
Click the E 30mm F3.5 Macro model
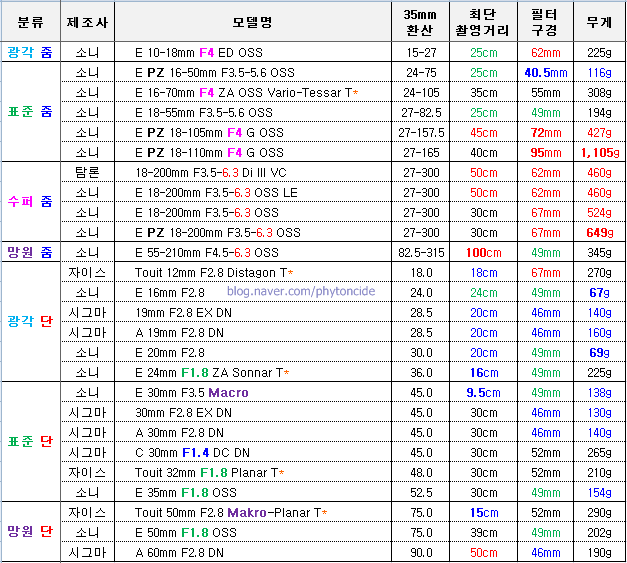(191, 392)
